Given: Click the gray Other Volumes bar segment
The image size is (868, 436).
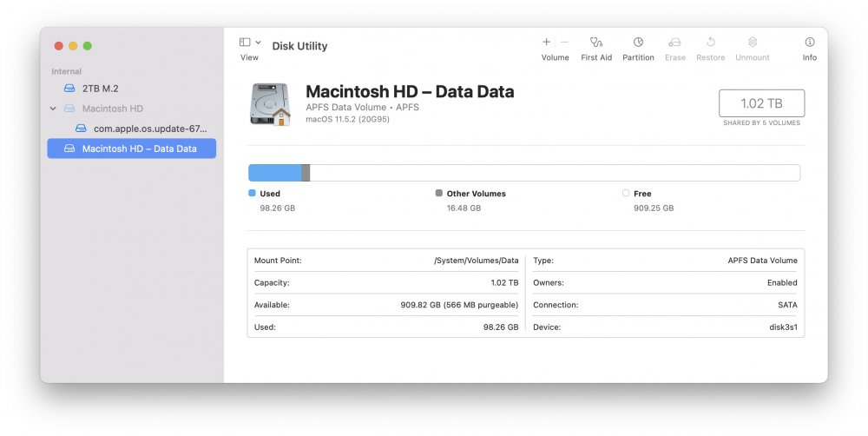Looking at the screenshot, I should pos(306,173).
